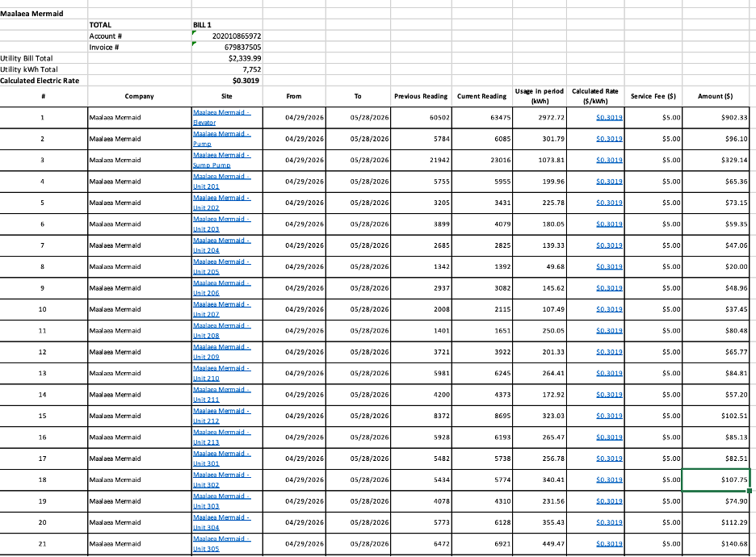
Task: Select the TOTAL label cell
Action: [140, 25]
